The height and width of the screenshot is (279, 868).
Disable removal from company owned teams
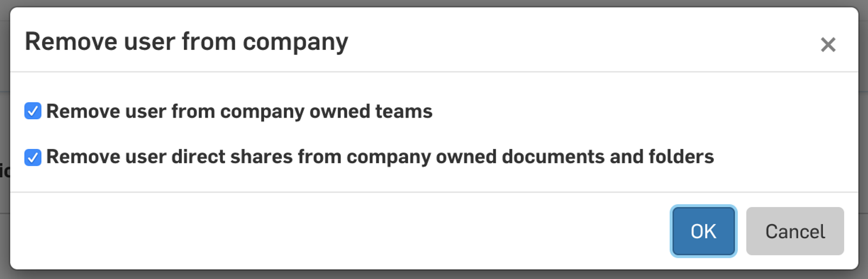pos(33,111)
